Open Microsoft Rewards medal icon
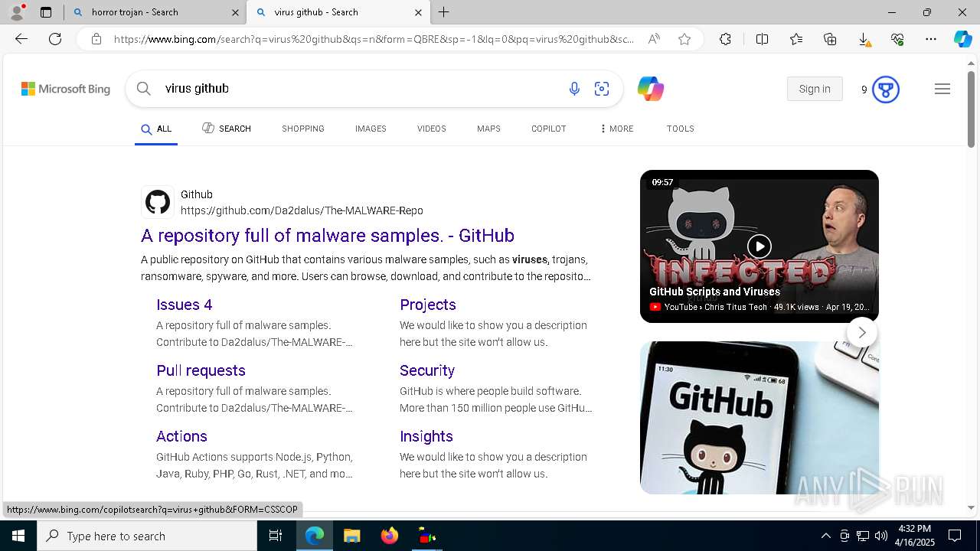 click(x=886, y=90)
